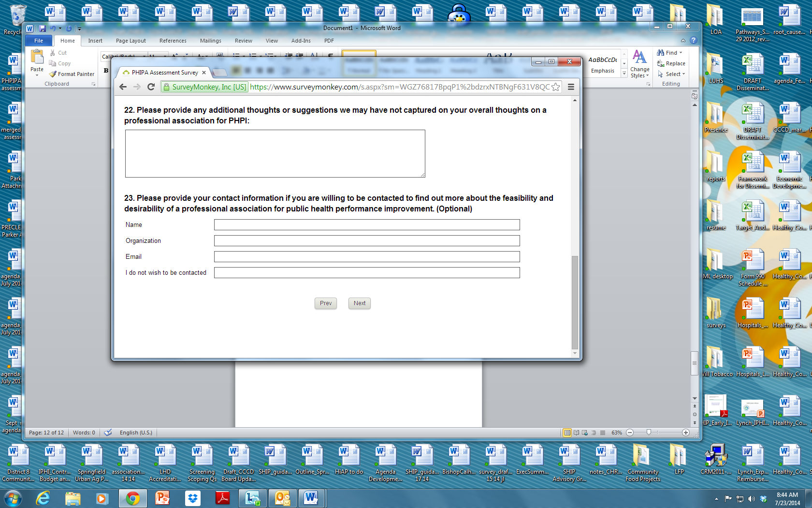Click the 63% zoom level in Word
812x508 pixels.
click(x=617, y=433)
